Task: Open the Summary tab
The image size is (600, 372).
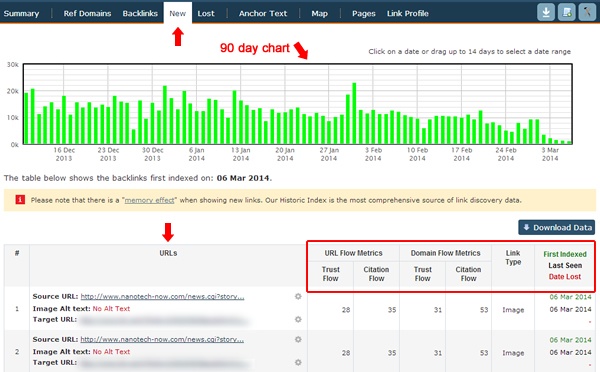Action: coord(21,13)
